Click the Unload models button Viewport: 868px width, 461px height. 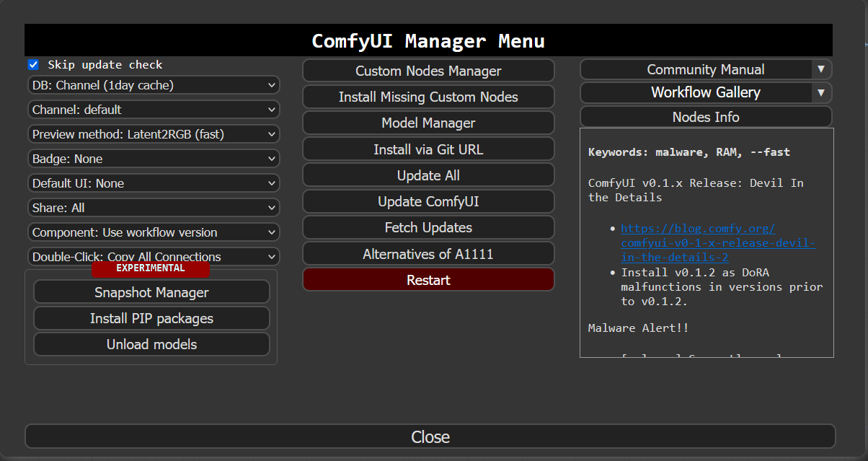(x=151, y=344)
